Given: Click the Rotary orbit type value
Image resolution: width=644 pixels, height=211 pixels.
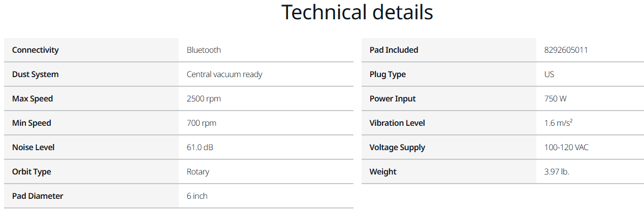Looking at the screenshot, I should [198, 171].
